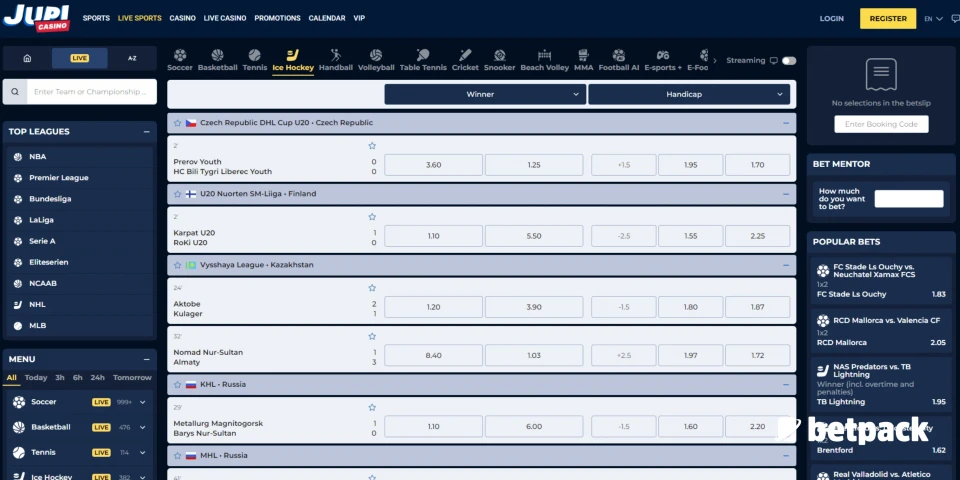Open CASINO in the top navigation

coord(182,18)
